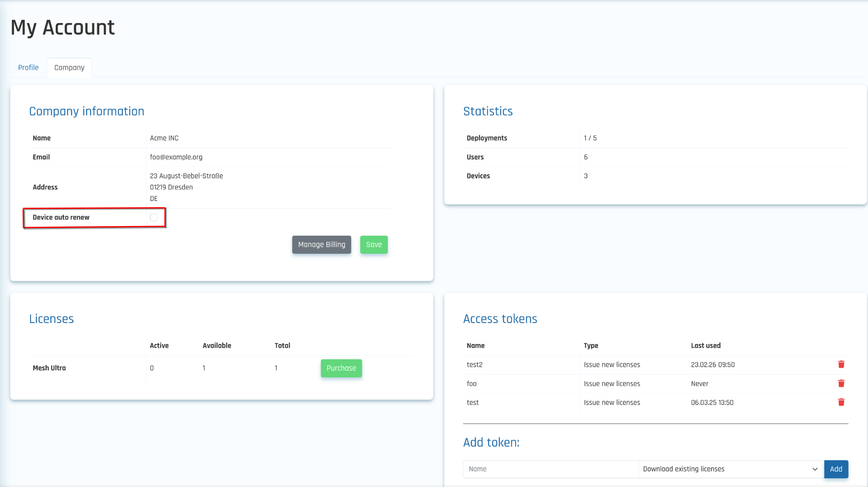868x487 pixels.
Task: Select the Company tab
Action: click(x=69, y=67)
